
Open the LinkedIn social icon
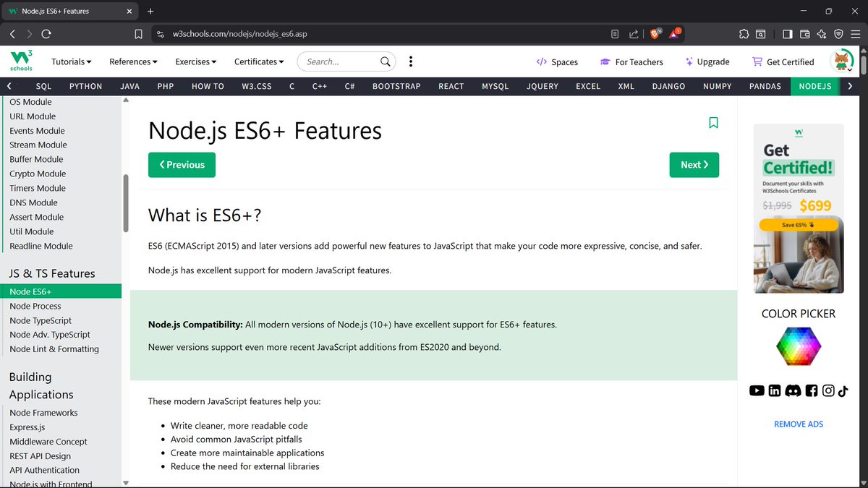coord(775,390)
